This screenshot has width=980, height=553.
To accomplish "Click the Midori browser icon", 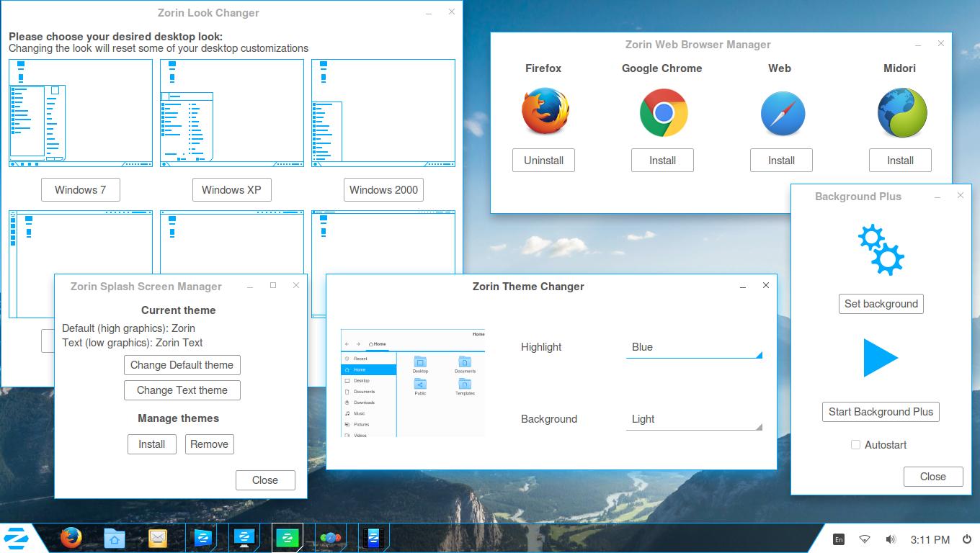I will click(900, 112).
